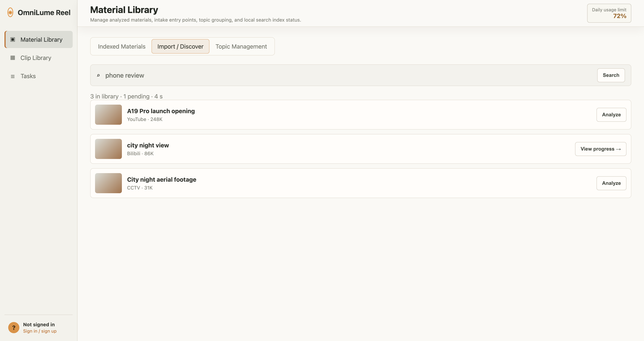Click the 'Not signed in' label
Screen dimensions: 644x341
click(39, 324)
